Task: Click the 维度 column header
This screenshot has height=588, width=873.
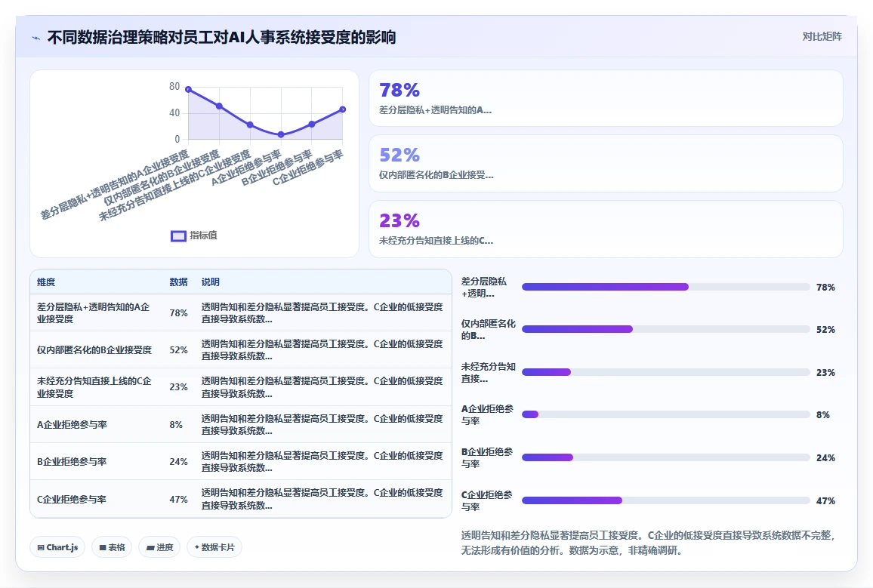Action: tap(46, 282)
